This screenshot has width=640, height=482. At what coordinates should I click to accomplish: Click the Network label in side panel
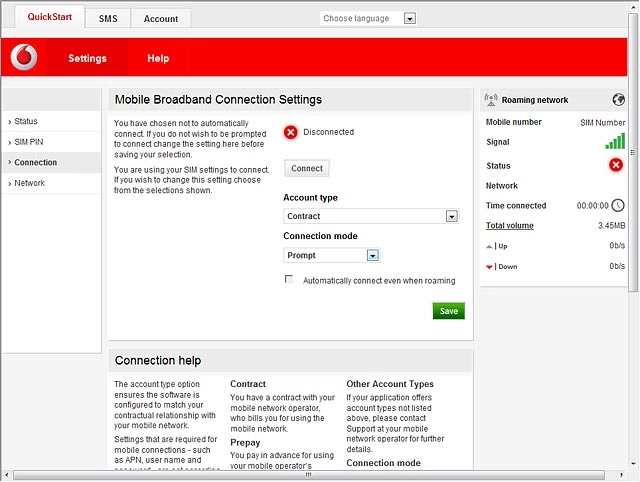[502, 186]
